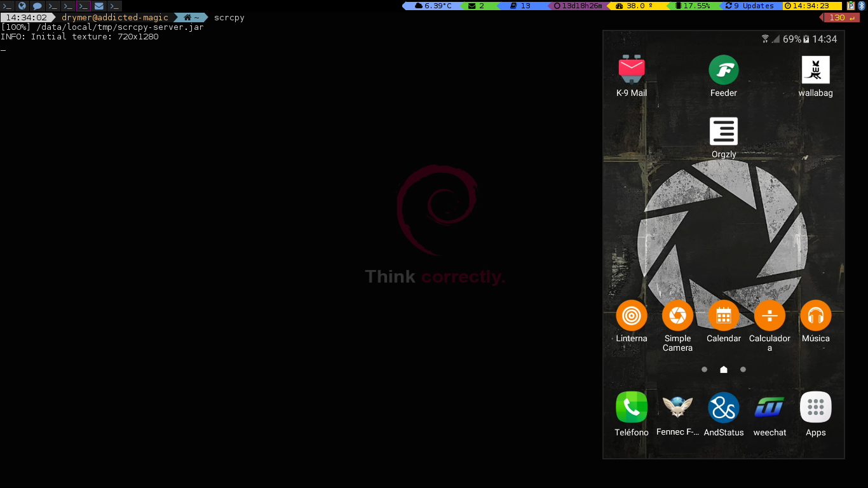Tap the phone clock showing 14:34
The image size is (868, 488).
[x=824, y=39]
